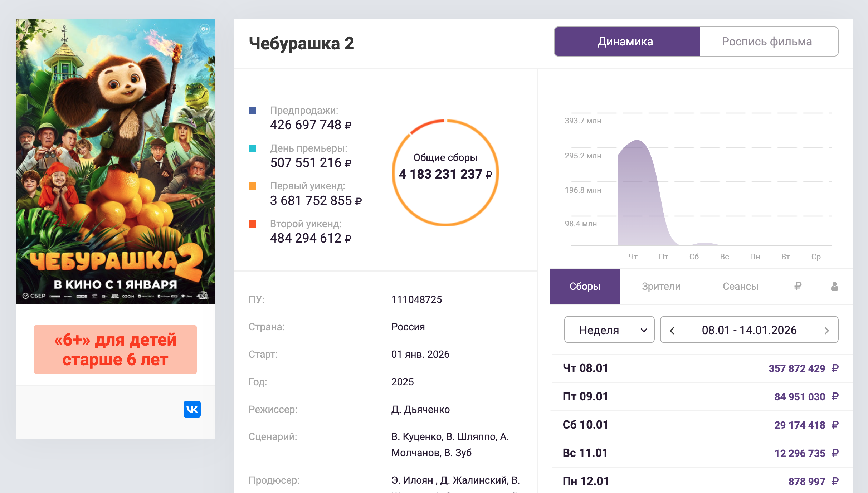
Task: Go to next week arrow
Action: point(826,330)
